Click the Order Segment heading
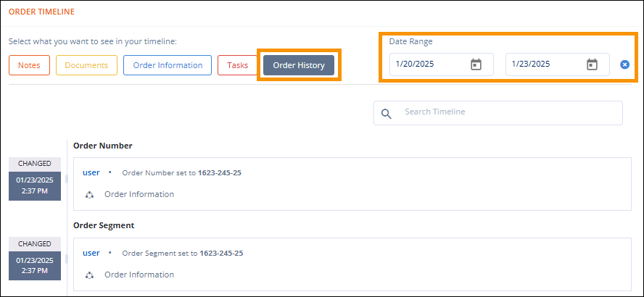 [106, 225]
